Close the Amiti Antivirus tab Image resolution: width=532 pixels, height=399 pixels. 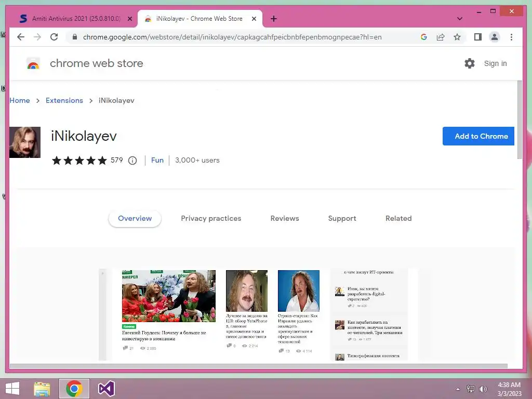coord(129,19)
